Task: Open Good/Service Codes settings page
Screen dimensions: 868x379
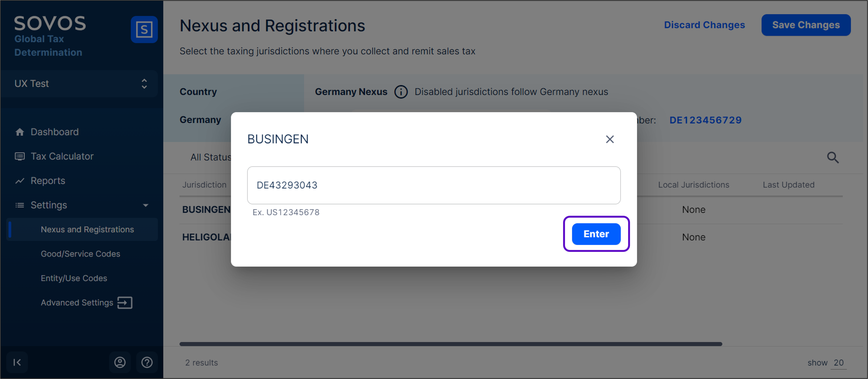Action: (x=80, y=254)
